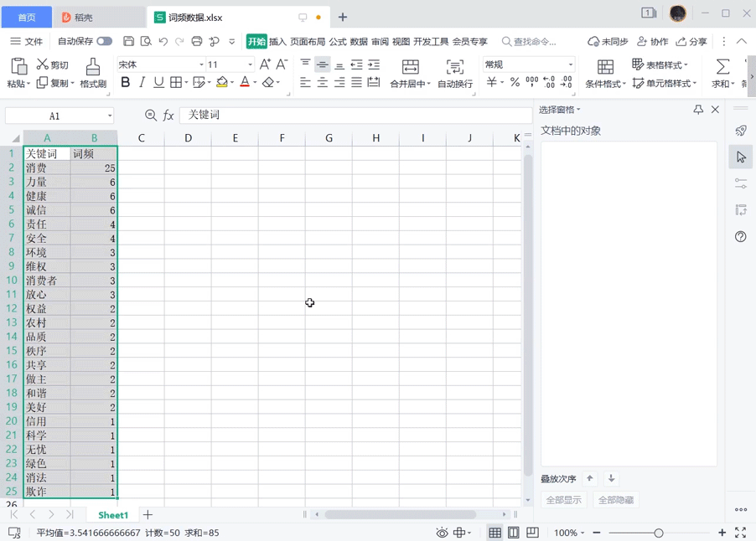Click the Format Painter (格式刷) icon
The image size is (756, 541).
click(x=93, y=67)
